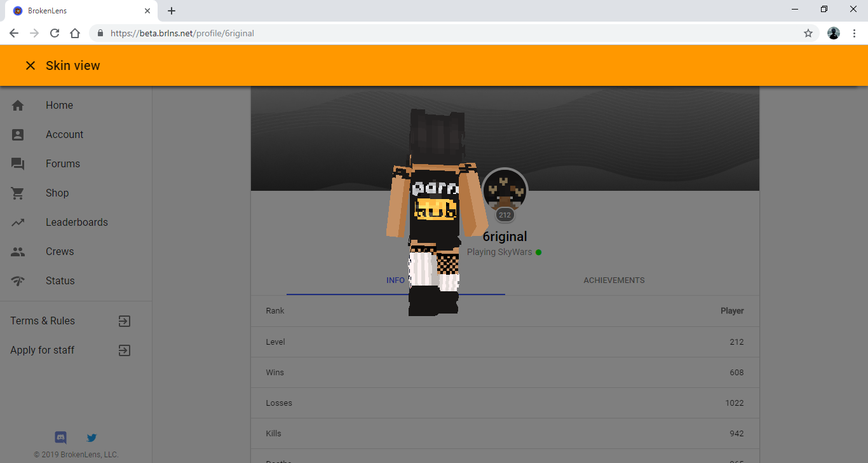
Task: Select the Shop cart icon
Action: 18,193
